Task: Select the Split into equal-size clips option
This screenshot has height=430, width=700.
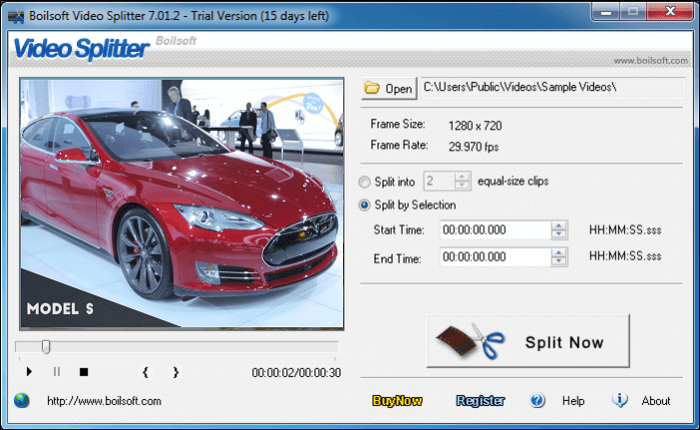Action: pyautogui.click(x=366, y=181)
